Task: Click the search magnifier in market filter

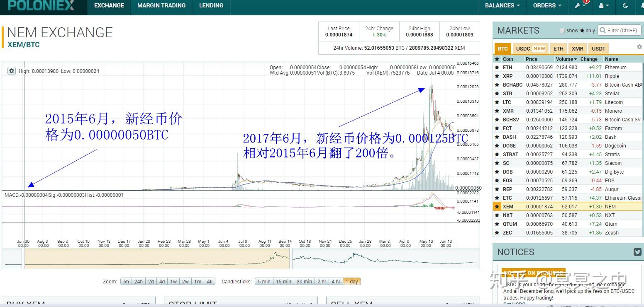Action: (603, 30)
